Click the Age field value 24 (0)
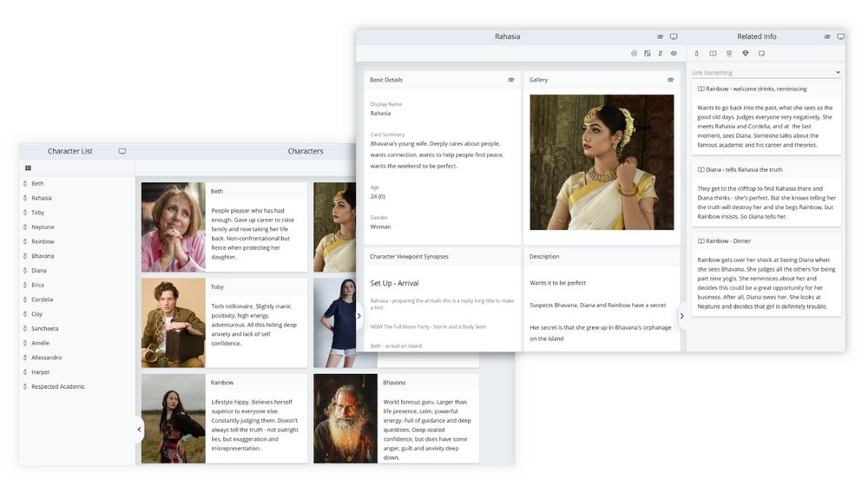 (x=378, y=196)
